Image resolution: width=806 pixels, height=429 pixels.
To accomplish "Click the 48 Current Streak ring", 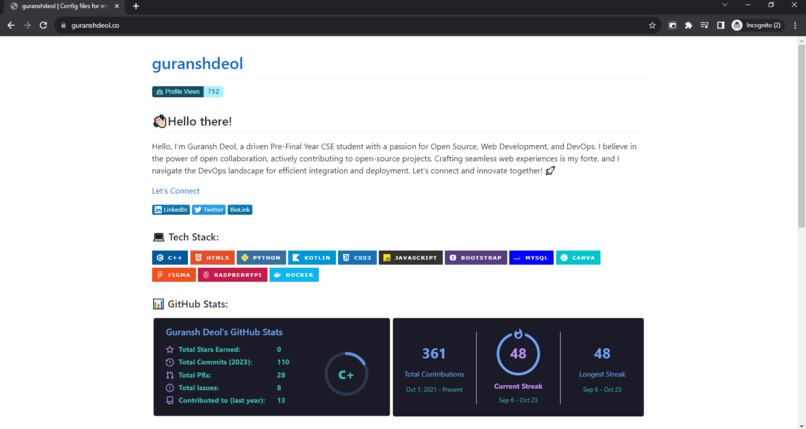I will pos(518,353).
